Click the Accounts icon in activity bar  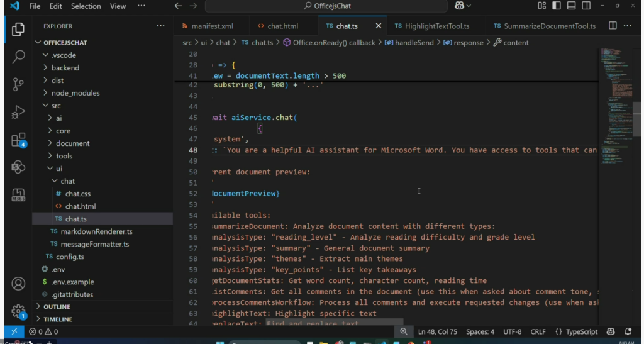pos(18,284)
